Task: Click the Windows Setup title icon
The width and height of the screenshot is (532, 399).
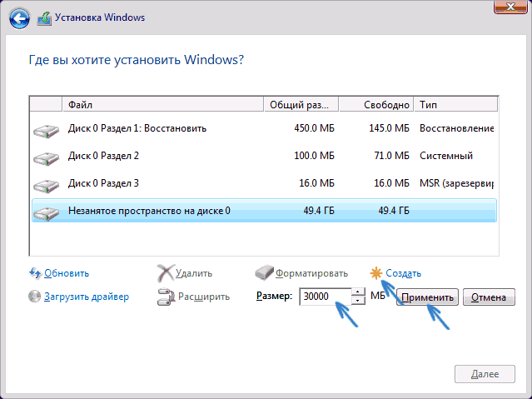Action: 44,18
